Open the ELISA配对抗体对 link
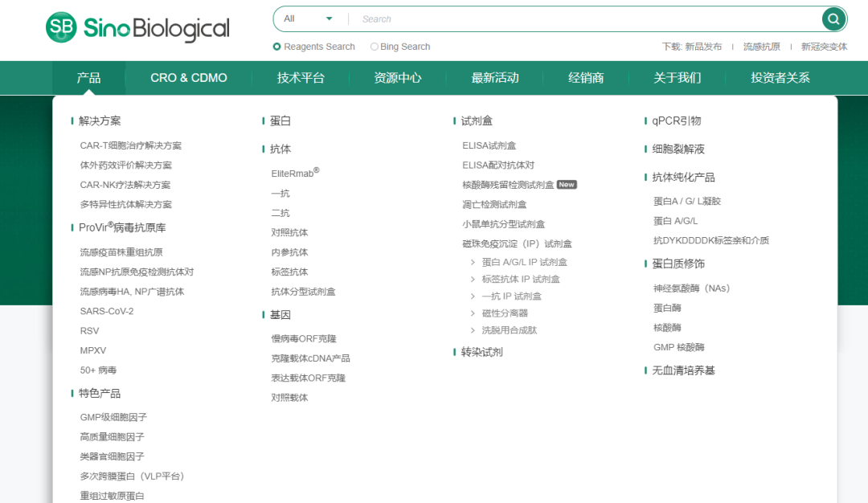 [498, 165]
